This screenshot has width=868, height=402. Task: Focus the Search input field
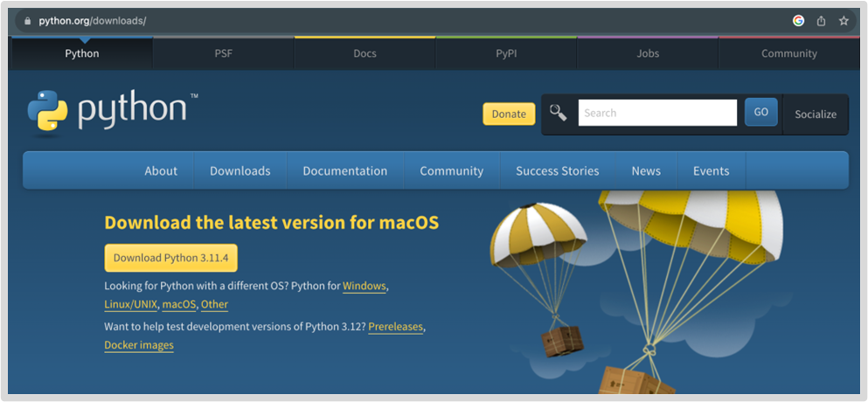click(657, 113)
